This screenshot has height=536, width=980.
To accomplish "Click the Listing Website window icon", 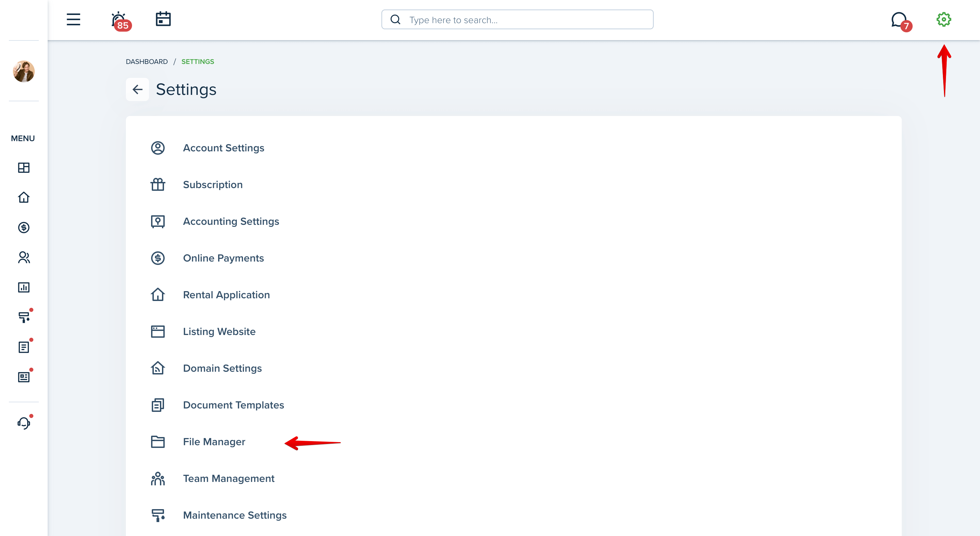I will (x=158, y=332).
